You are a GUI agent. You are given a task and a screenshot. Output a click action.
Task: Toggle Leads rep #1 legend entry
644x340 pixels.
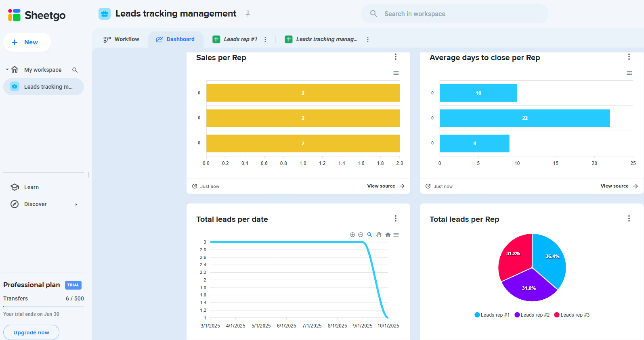coord(492,315)
